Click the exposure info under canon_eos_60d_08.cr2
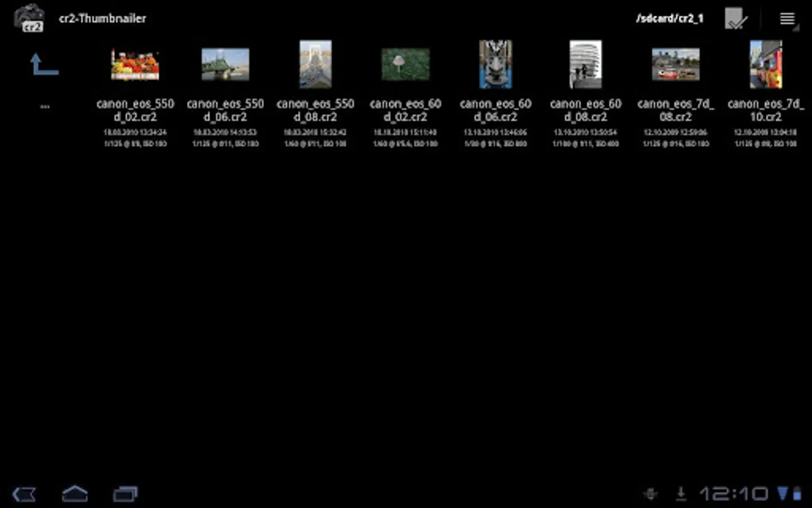Viewport: 812px width, 508px height. [x=585, y=144]
